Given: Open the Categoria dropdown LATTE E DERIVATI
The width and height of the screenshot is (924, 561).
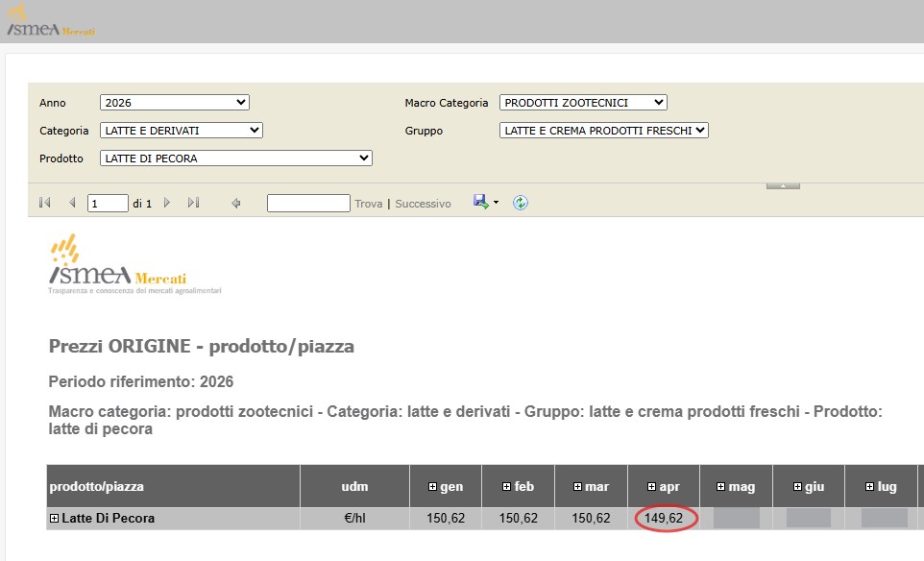Looking at the screenshot, I should coord(182,131).
